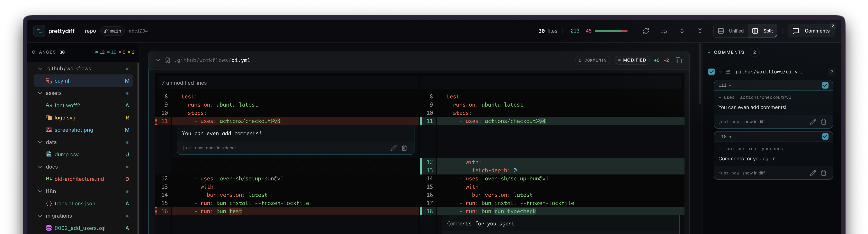Open the main branch selector
Image resolution: width=868 pixels, height=234 pixels.
tap(113, 31)
